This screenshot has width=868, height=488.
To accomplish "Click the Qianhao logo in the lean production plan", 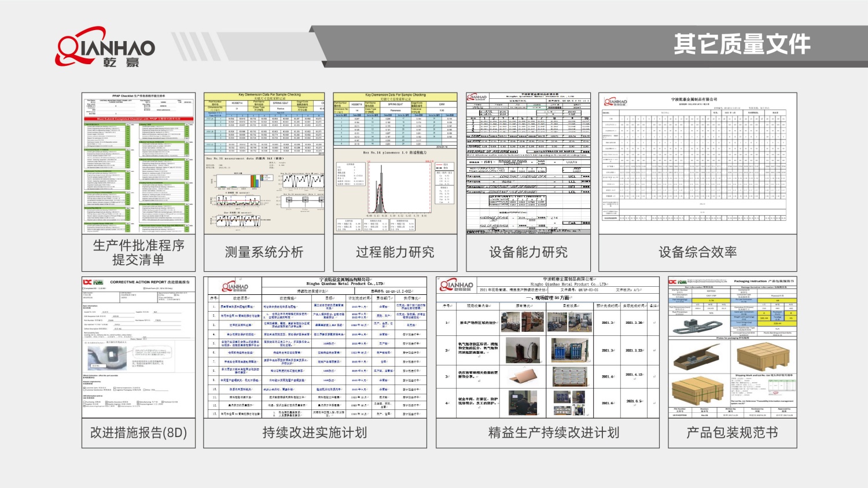I will click(x=457, y=284).
